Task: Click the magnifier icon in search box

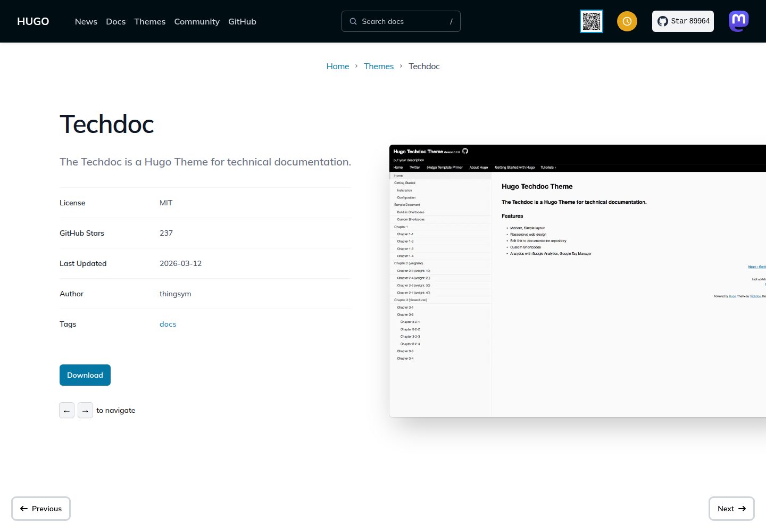Action: (353, 21)
